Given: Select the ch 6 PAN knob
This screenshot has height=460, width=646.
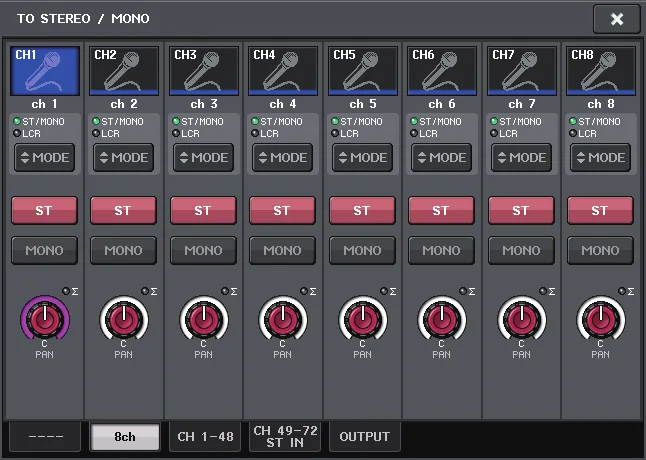Looking at the screenshot, I should pos(442,320).
